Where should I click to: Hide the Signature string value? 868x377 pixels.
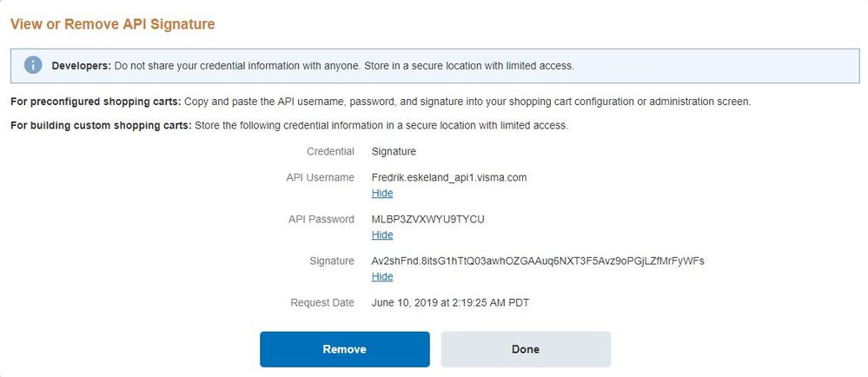382,276
